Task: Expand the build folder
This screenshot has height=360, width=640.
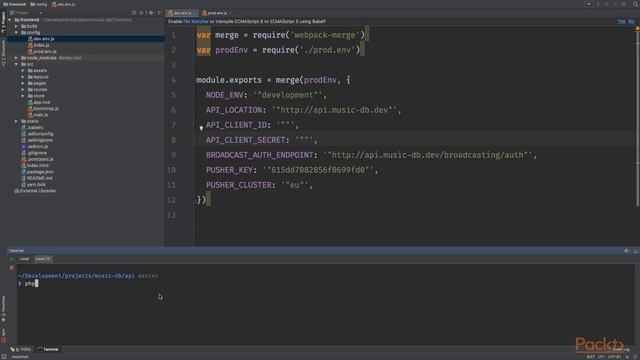Action: pyautogui.click(x=17, y=26)
